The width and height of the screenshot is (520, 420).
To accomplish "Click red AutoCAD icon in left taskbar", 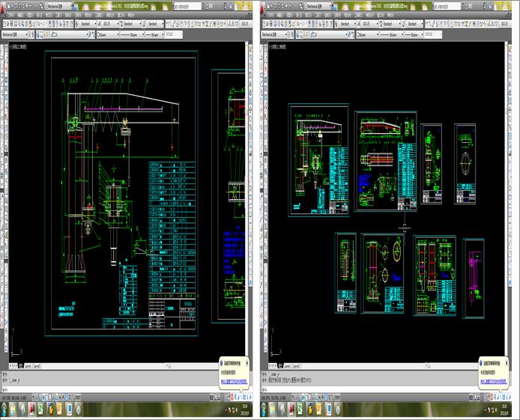I will (31, 410).
